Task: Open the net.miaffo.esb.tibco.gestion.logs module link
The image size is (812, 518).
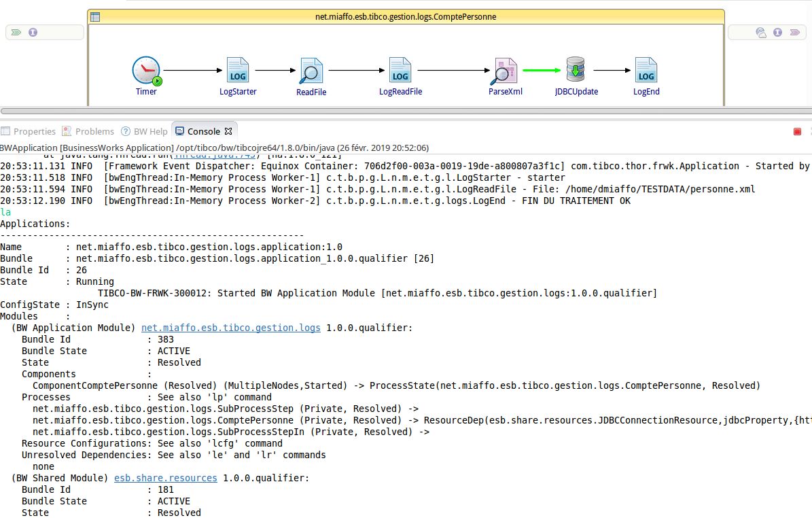Action: point(231,328)
